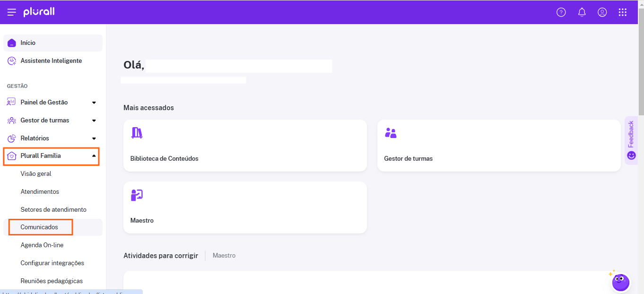Click the Maestro card icon
This screenshot has height=294, width=644.
pyautogui.click(x=137, y=195)
